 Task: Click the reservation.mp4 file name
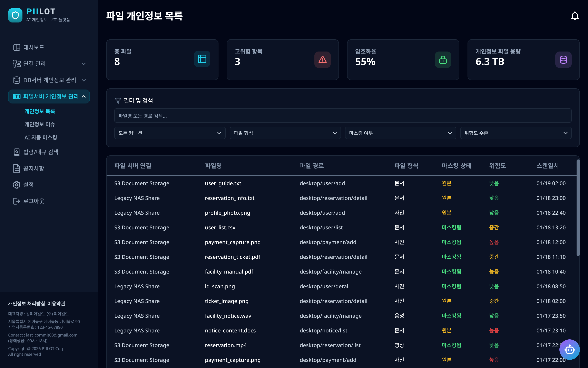point(226,345)
